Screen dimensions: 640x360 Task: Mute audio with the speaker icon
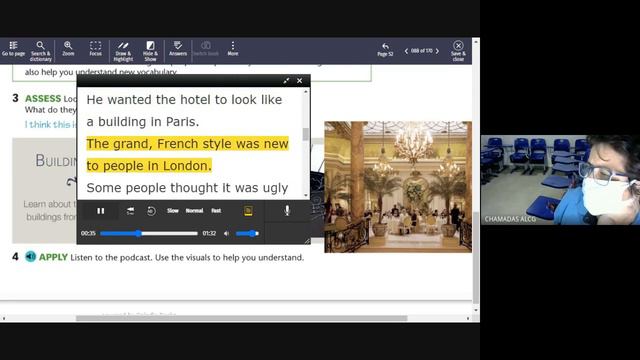coord(227,233)
